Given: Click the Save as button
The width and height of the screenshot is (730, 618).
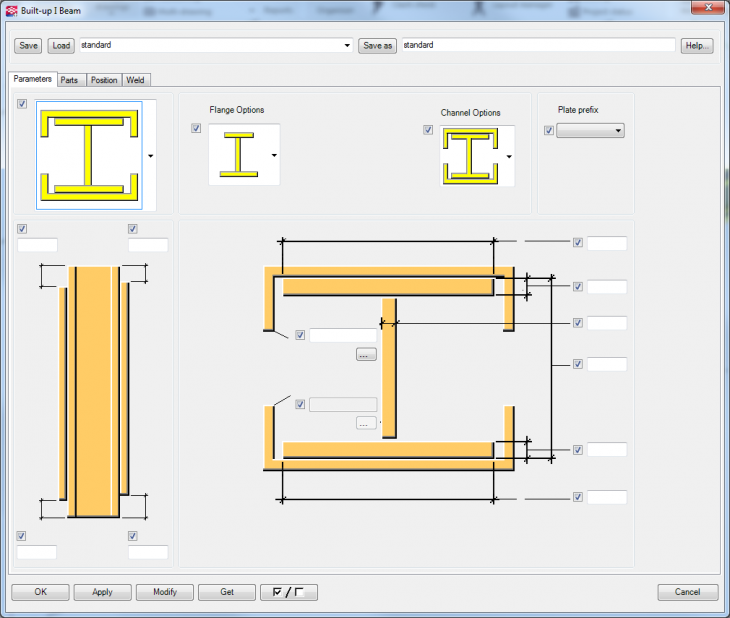Looking at the screenshot, I should [x=378, y=46].
